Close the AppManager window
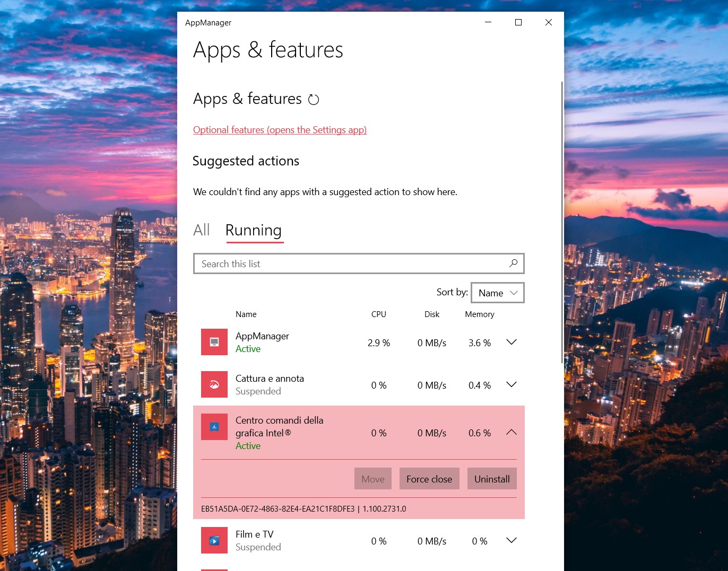Viewport: 728px width, 571px height. [549, 22]
